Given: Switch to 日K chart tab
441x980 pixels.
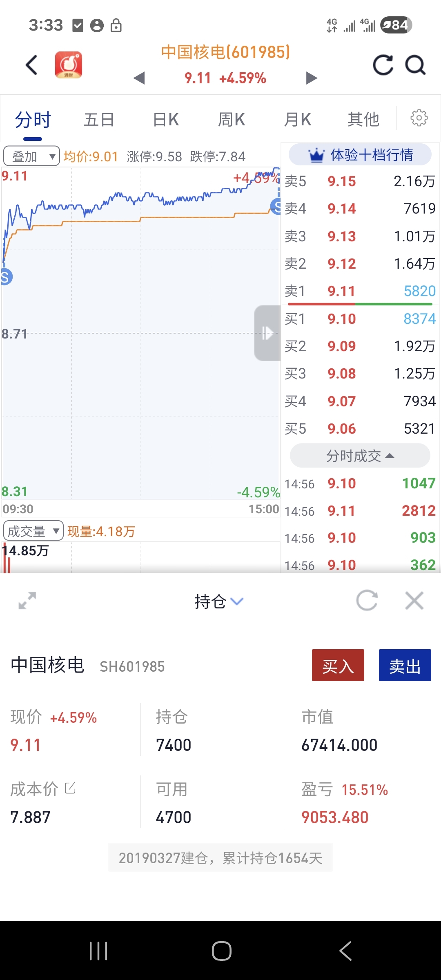Looking at the screenshot, I should tap(166, 120).
